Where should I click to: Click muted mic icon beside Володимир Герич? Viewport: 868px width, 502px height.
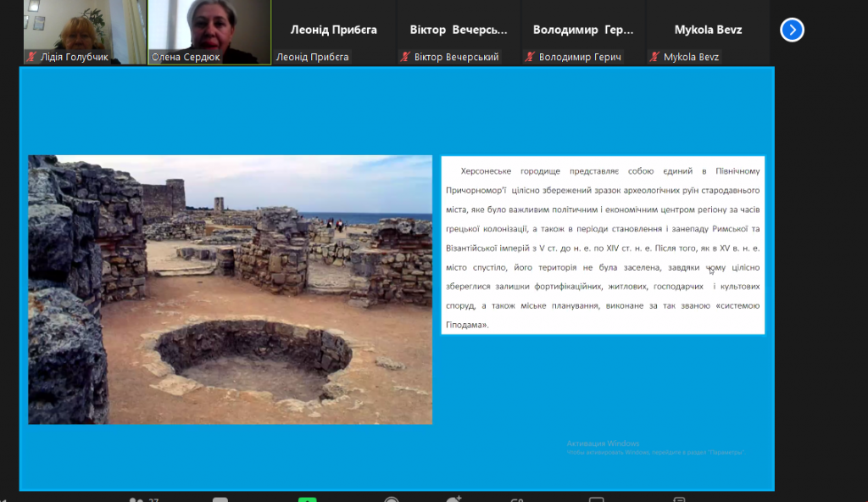(531, 57)
